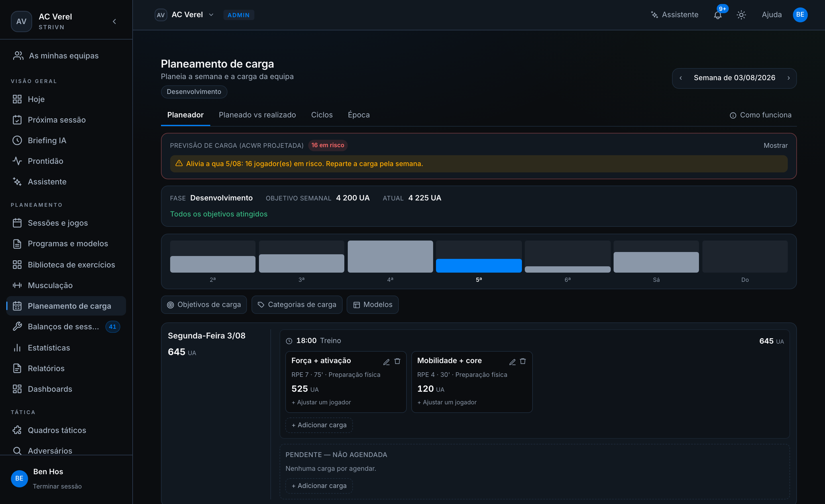The width and height of the screenshot is (825, 504).
Task: Open Próxima sessão in the sidebar
Action: [66, 120]
